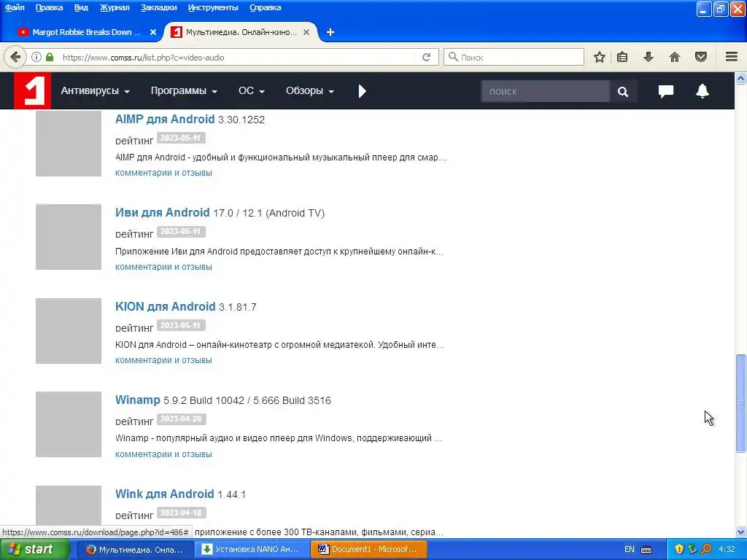Expand the Обзоры dropdown menu
This screenshot has height=560, width=747.
coord(309,90)
